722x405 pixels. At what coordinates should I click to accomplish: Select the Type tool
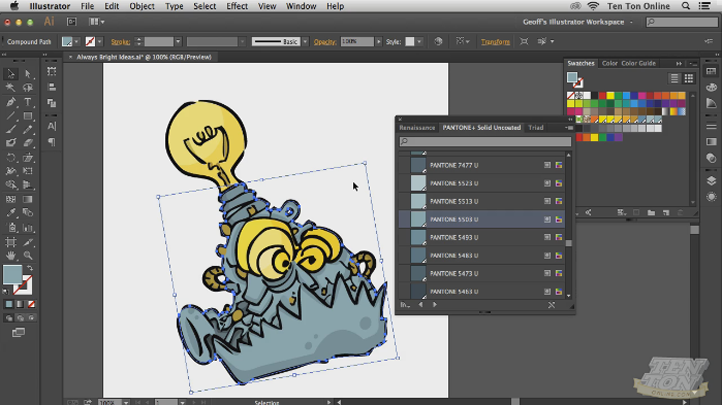point(28,102)
